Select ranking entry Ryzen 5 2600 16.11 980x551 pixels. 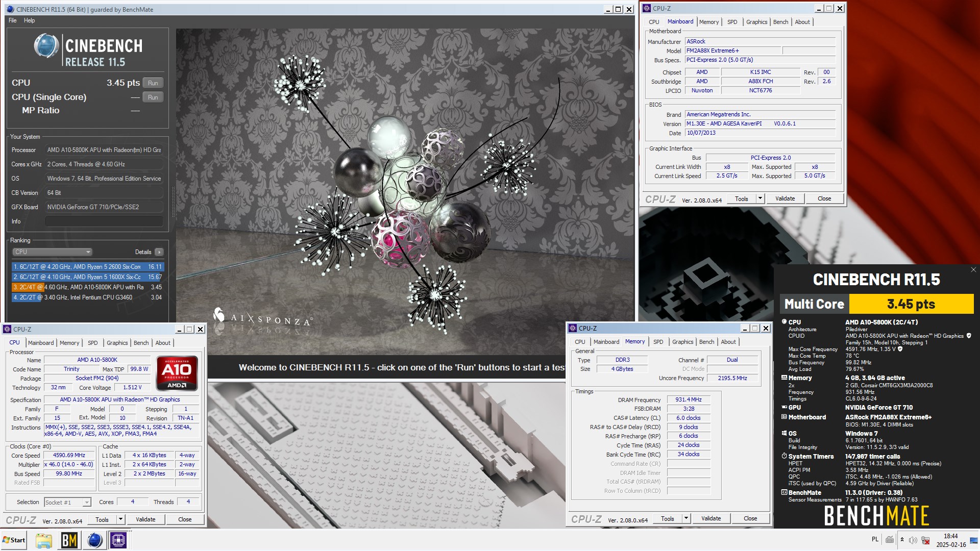(x=87, y=266)
